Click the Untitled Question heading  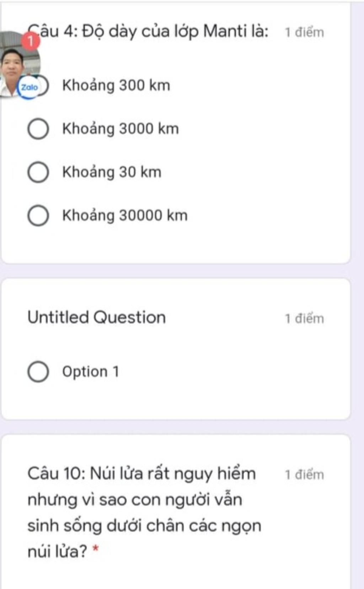coord(97,317)
